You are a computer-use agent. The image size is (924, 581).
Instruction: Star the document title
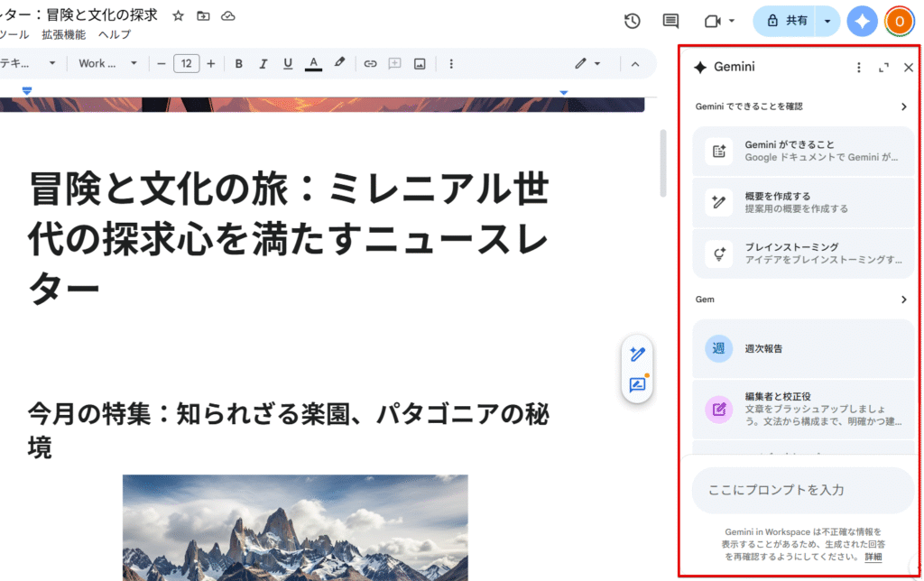coord(179,16)
